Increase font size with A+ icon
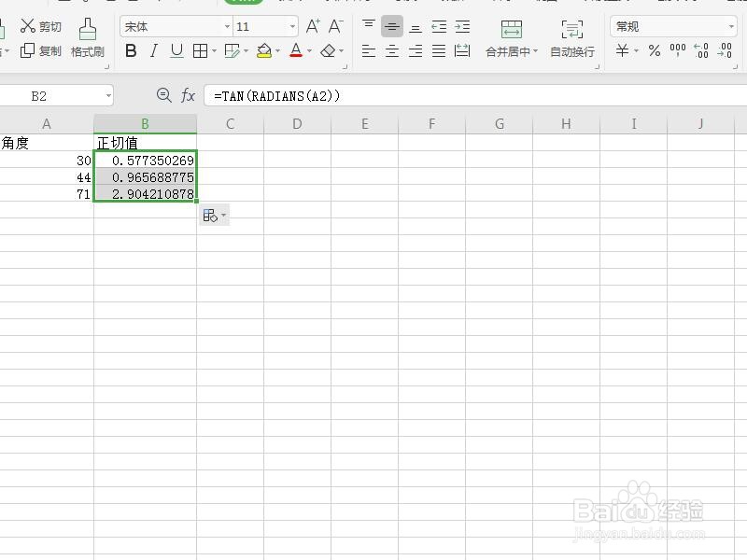 click(x=313, y=26)
